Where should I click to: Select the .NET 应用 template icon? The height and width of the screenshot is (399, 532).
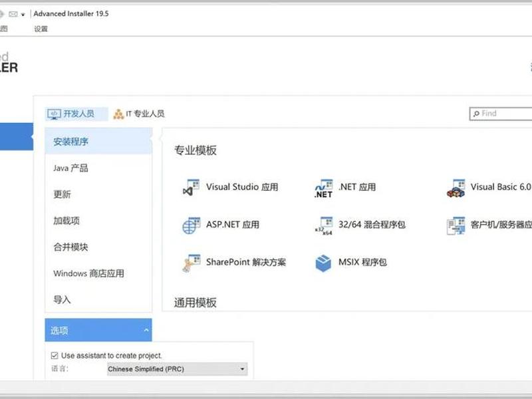point(324,188)
